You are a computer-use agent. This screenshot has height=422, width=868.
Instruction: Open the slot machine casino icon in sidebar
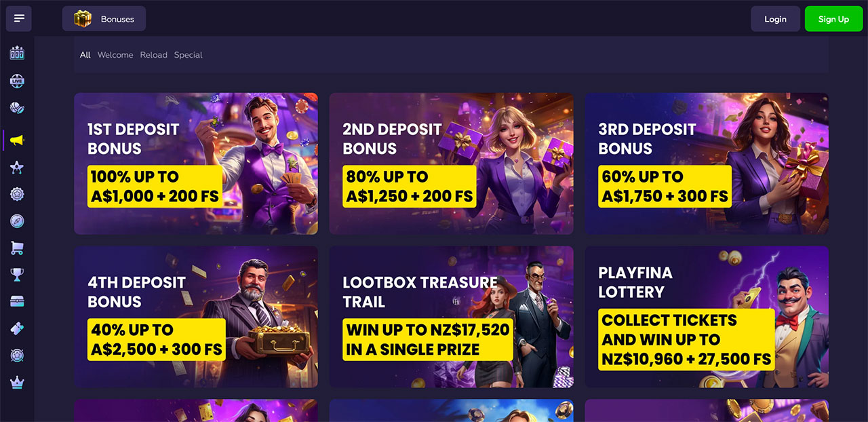coord(17,53)
